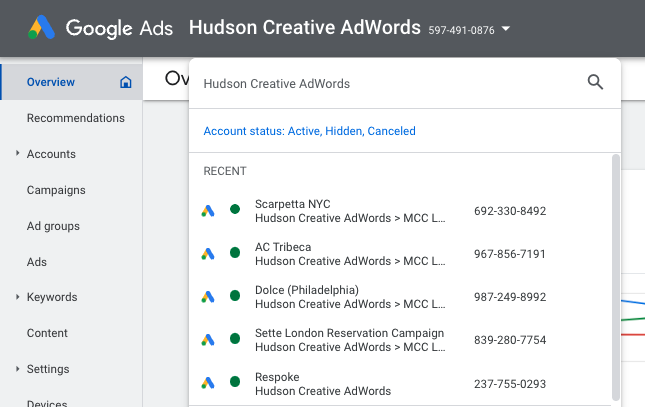Viewport: 645px width, 407px height.
Task: Click Google Ads icon beside AC Tribeca
Action: 208,254
